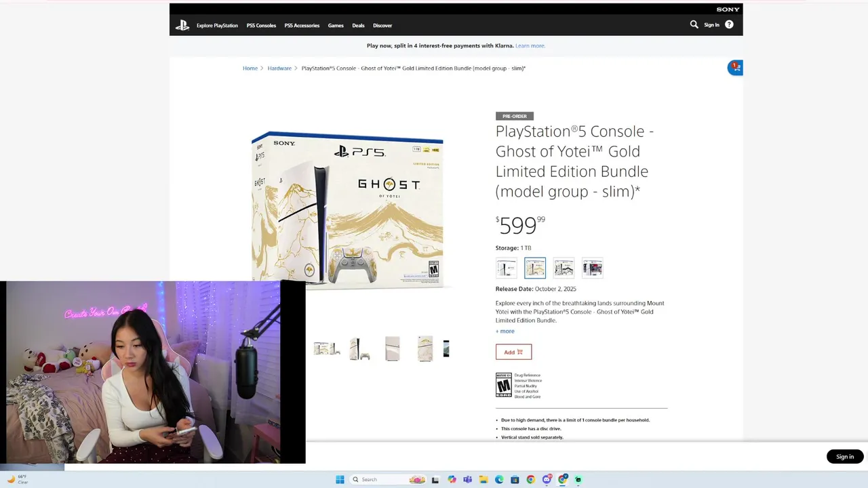Viewport: 868px width, 488px height.
Task: Open the Explore PlayStation menu
Action: 217,25
